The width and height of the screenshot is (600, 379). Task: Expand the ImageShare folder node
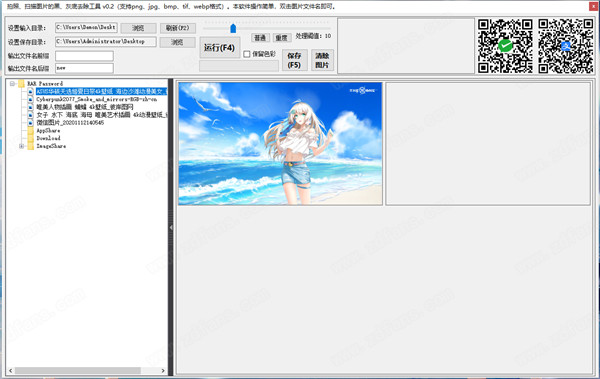pyautogui.click(x=21, y=146)
